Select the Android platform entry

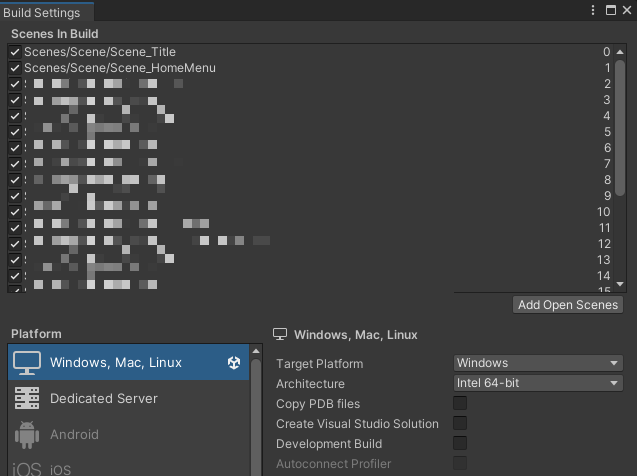pos(128,435)
